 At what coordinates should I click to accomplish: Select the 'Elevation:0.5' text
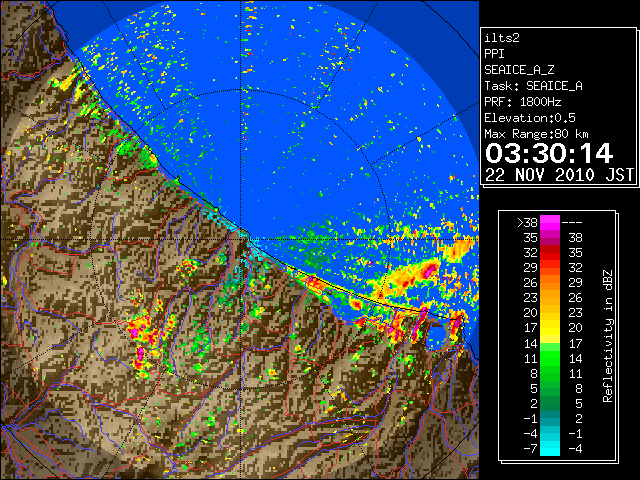[x=530, y=118]
